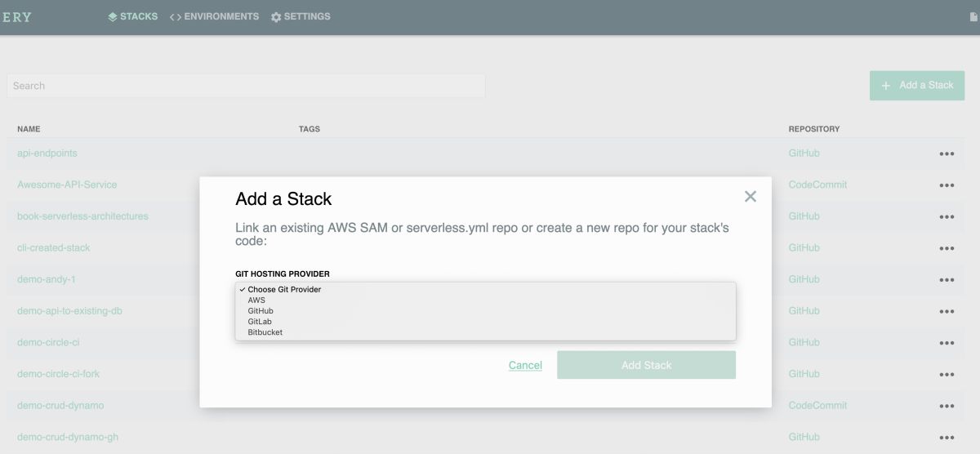This screenshot has width=980, height=454.
Task: Close the Add a Stack dialog
Action: (751, 196)
